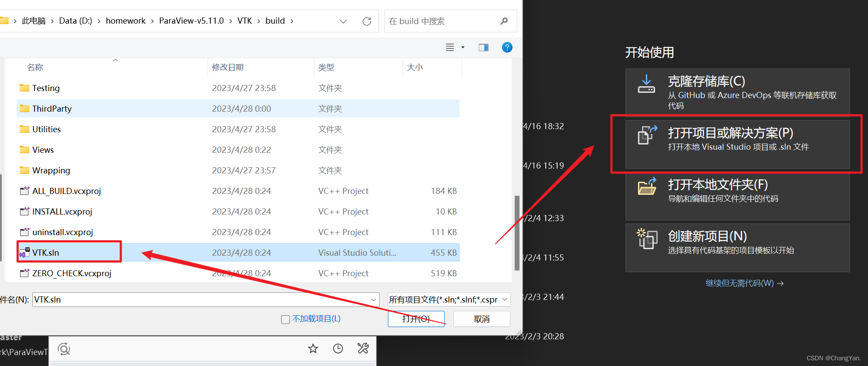Expand the address bar history dropdown
The height and width of the screenshot is (366, 868).
[343, 21]
